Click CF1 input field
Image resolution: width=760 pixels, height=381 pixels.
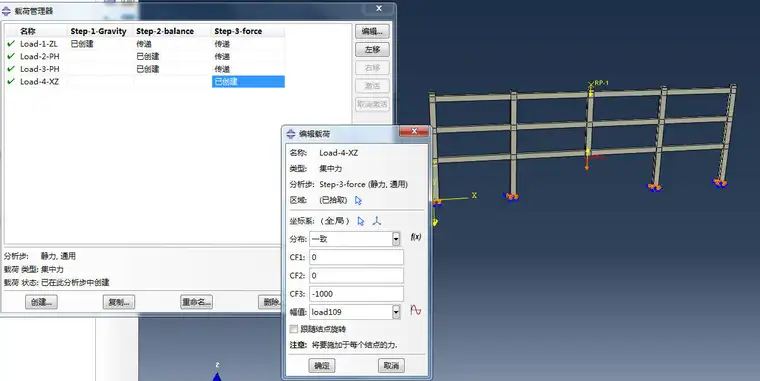[356, 257]
